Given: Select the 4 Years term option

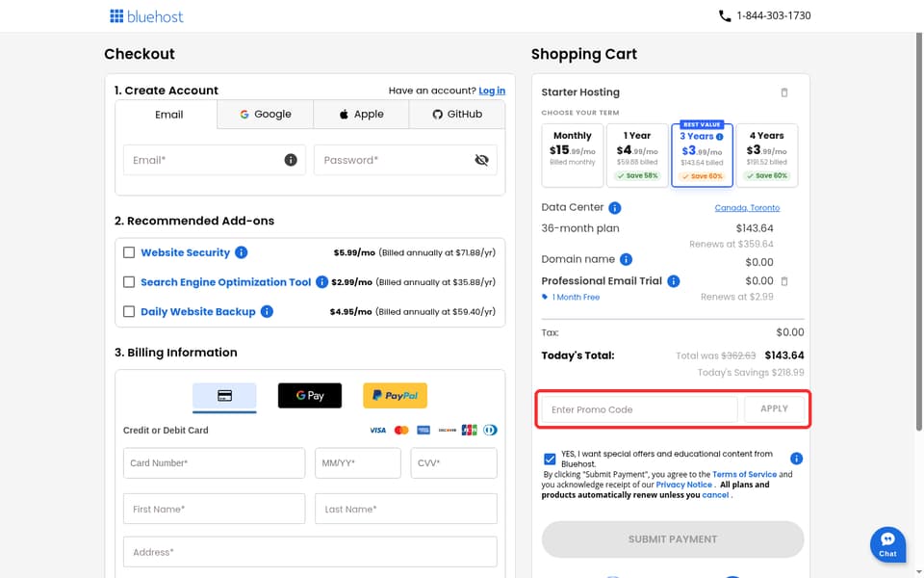Looking at the screenshot, I should [767, 155].
